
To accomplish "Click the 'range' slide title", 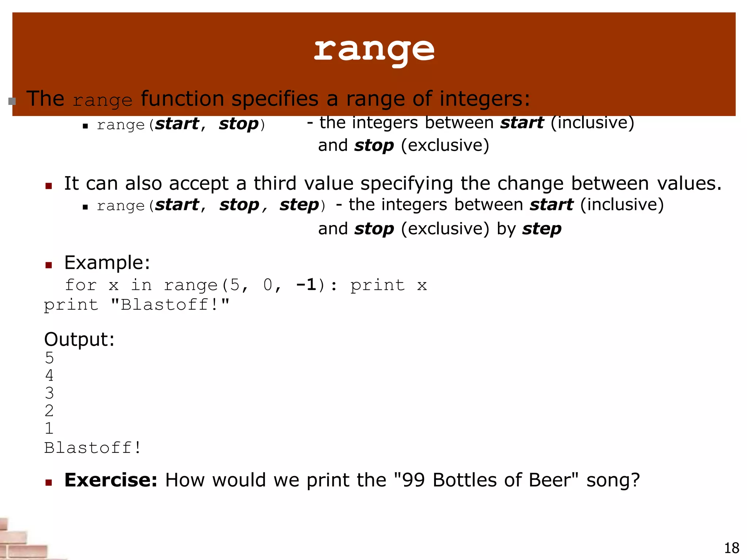I will 374,50.
